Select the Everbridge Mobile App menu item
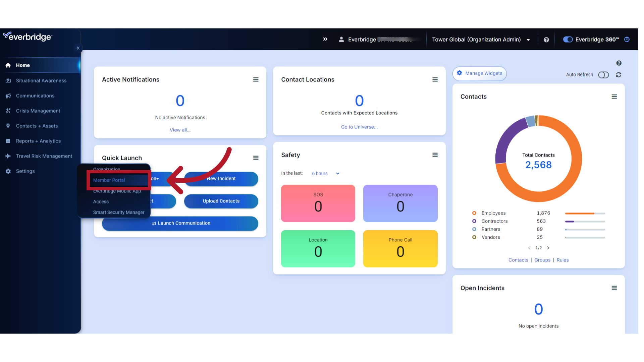 tap(117, 190)
